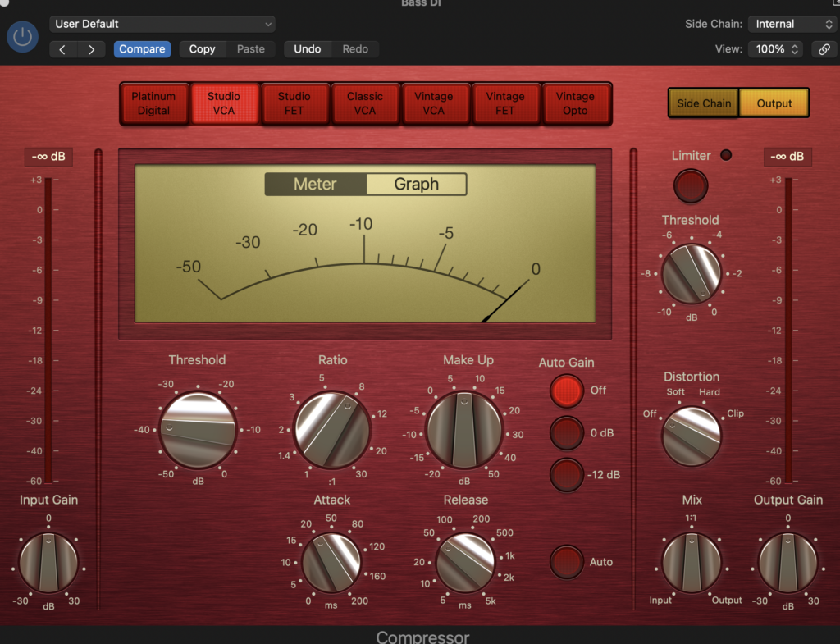Click the Attack knob

[x=331, y=563]
